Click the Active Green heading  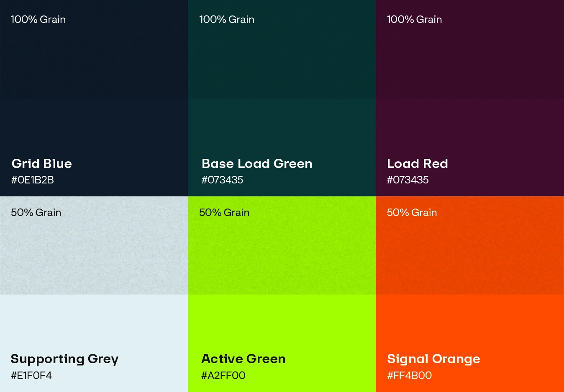[243, 359]
